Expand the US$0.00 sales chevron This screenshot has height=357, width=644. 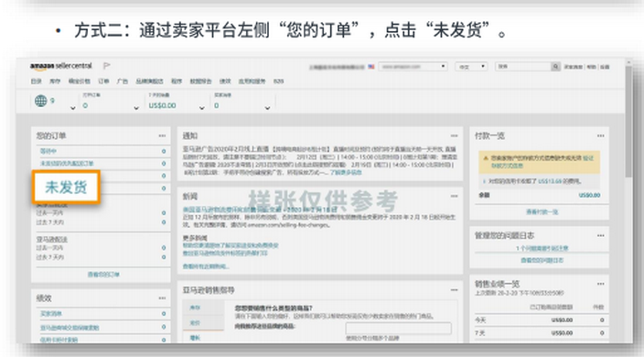point(201,108)
